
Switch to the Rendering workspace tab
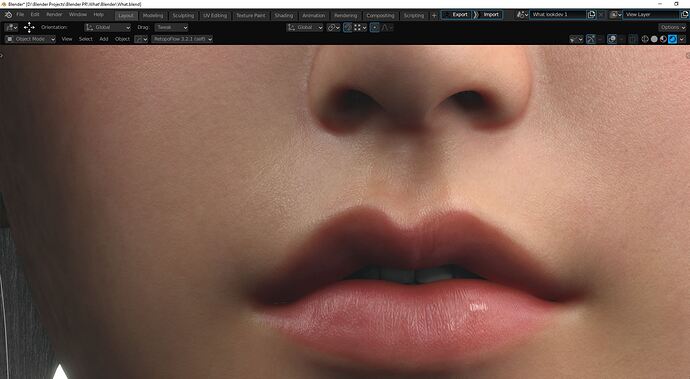click(345, 15)
